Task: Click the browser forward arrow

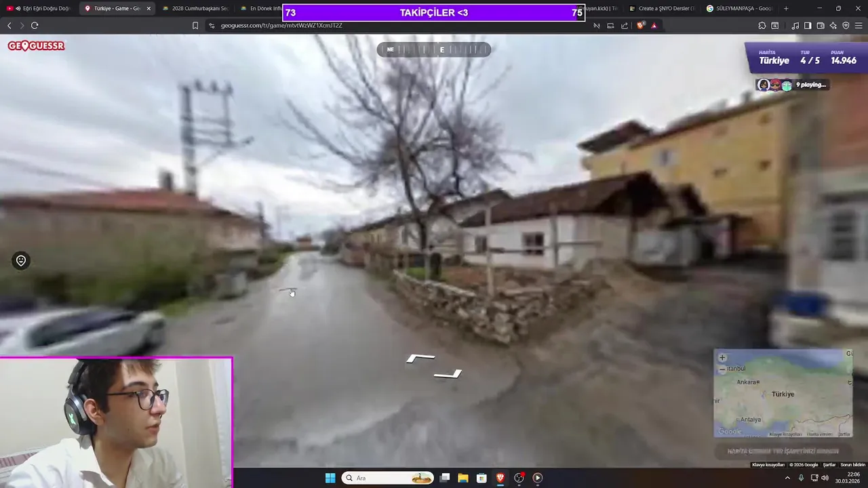Action: pos(22,26)
